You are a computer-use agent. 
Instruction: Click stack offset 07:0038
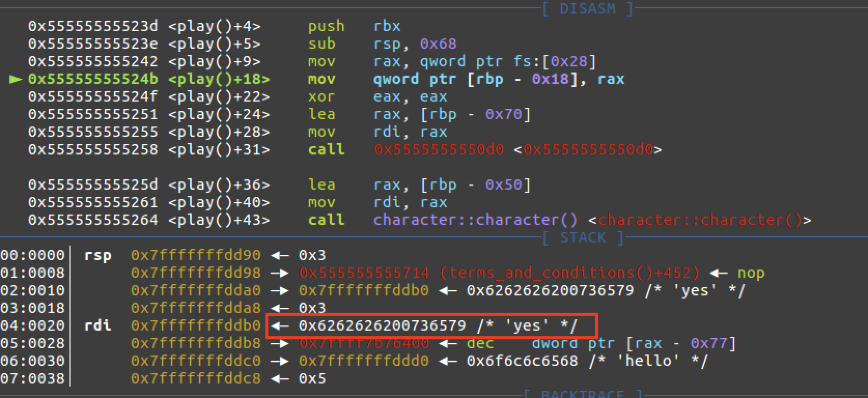click(33, 378)
